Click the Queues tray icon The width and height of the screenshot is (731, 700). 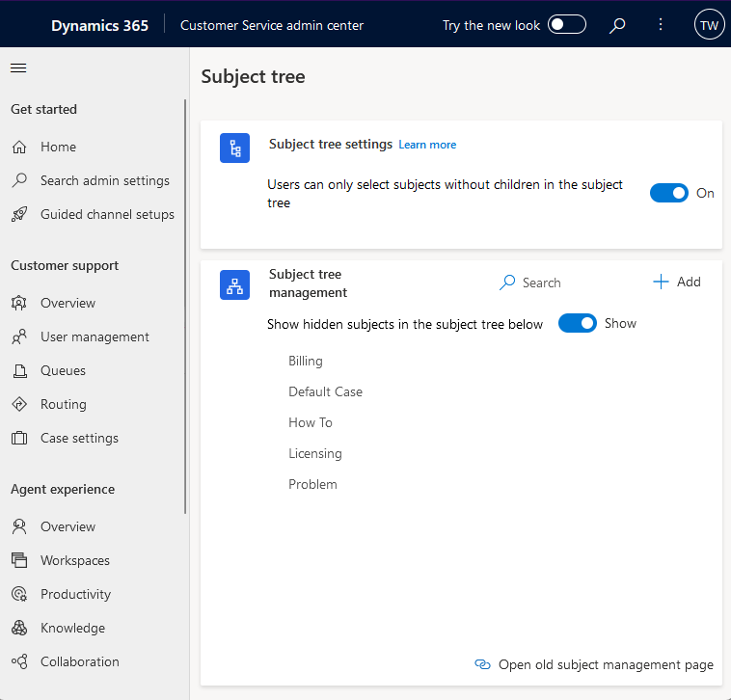19,370
